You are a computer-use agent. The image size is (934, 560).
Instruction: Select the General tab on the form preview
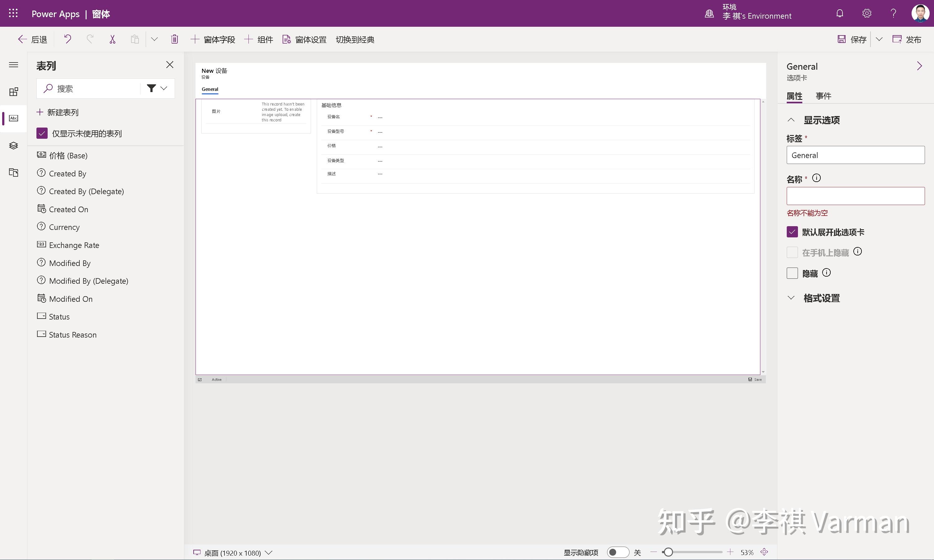pos(210,89)
